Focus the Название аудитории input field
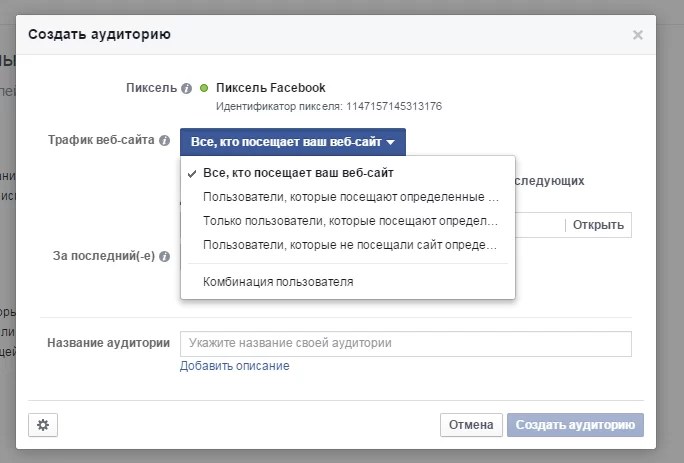 (x=405, y=343)
